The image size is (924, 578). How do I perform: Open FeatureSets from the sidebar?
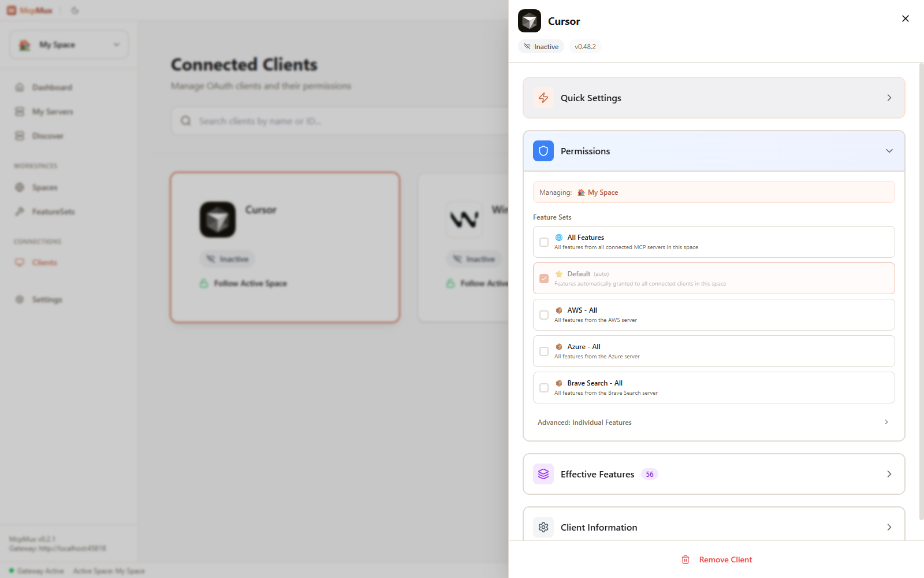[54, 212]
